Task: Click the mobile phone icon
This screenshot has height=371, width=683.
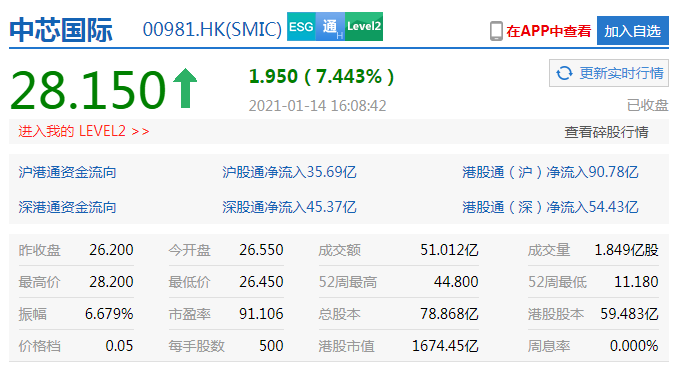Action: (x=496, y=31)
